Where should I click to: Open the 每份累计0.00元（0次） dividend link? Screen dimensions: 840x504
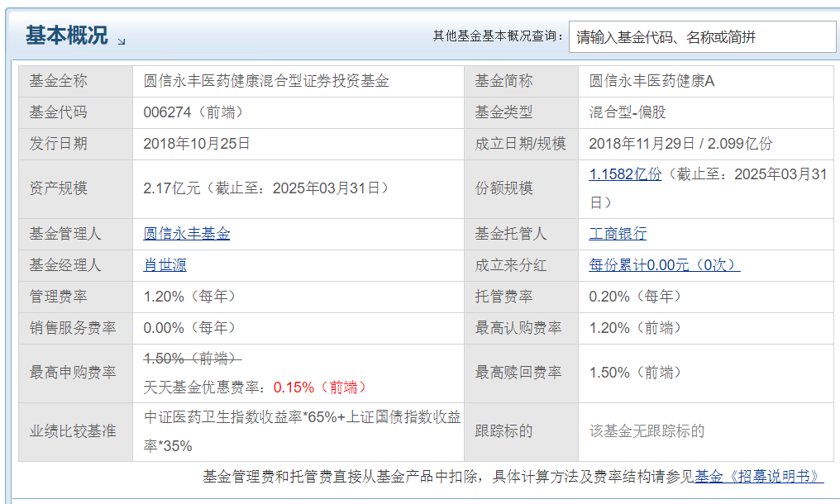pos(664,265)
